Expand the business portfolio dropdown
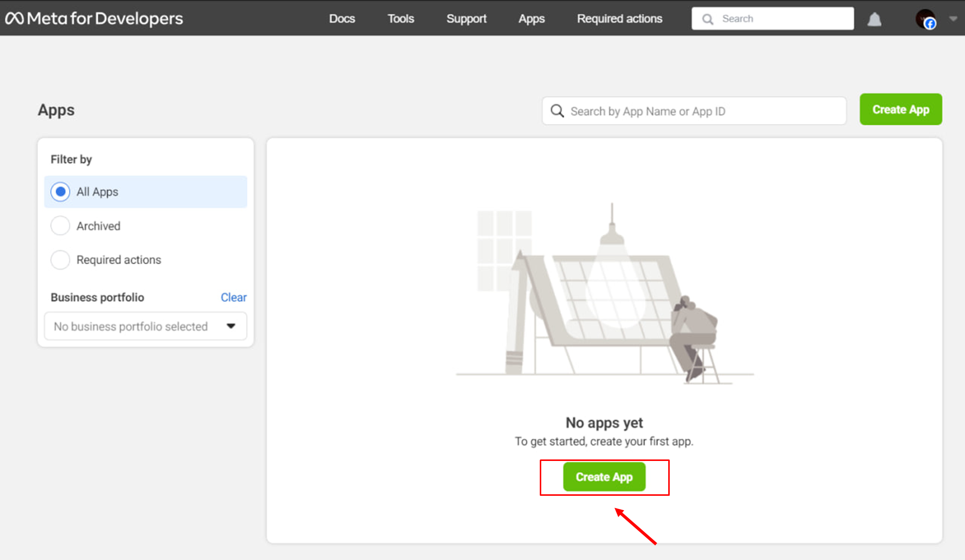 [x=145, y=327]
